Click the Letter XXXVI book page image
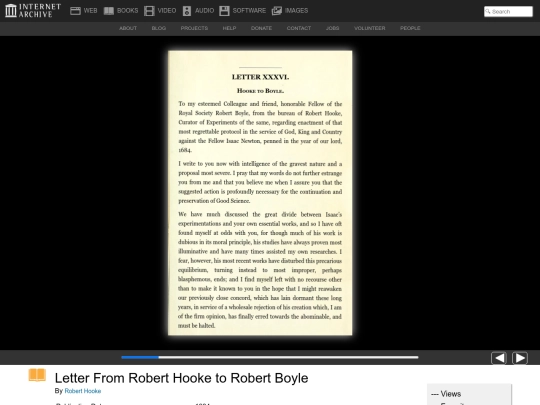The image size is (540, 405). click(x=260, y=193)
